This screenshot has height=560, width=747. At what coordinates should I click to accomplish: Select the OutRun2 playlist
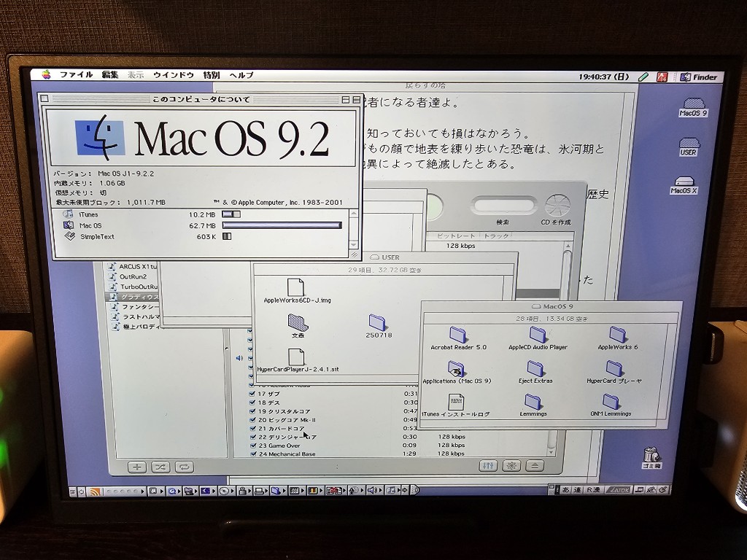click(133, 276)
